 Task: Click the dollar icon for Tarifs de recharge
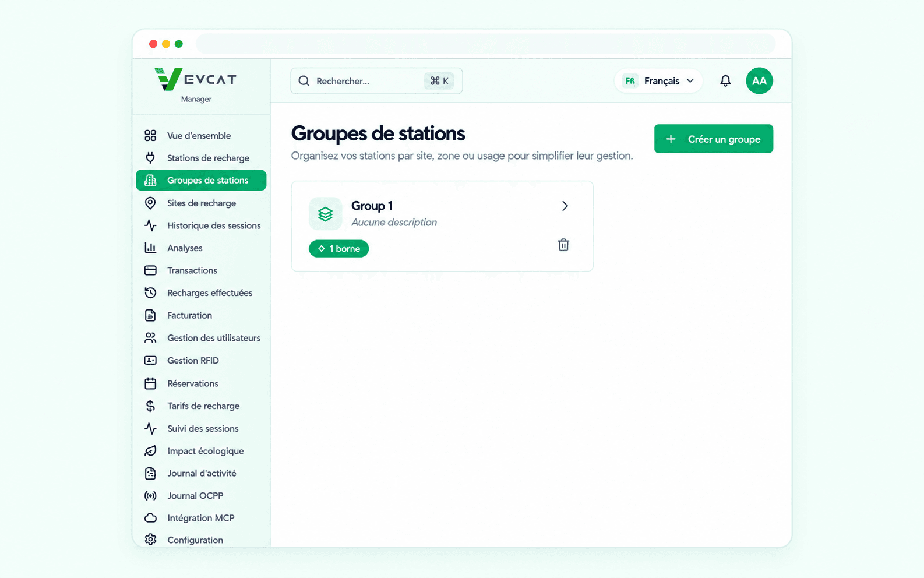[150, 406]
